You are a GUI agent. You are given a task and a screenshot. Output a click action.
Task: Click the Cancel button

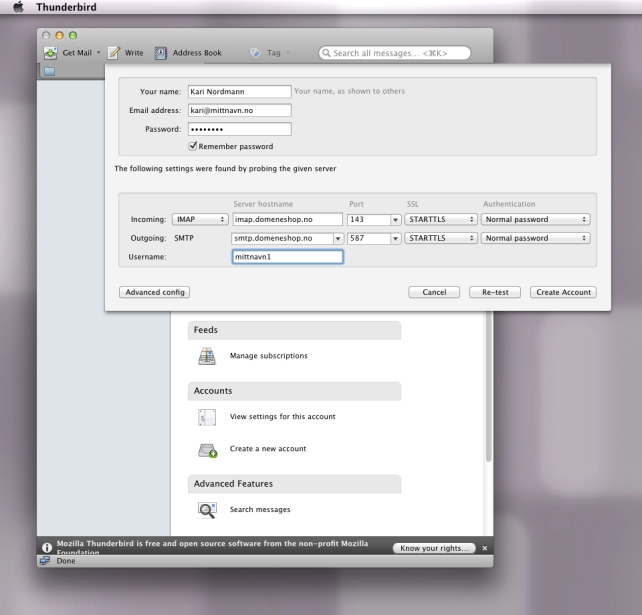point(434,292)
